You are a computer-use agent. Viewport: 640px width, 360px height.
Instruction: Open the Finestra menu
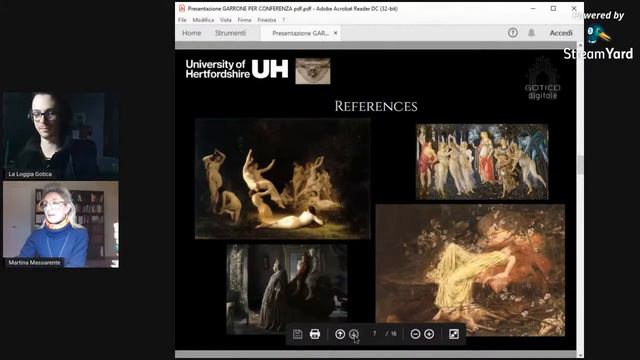point(267,20)
